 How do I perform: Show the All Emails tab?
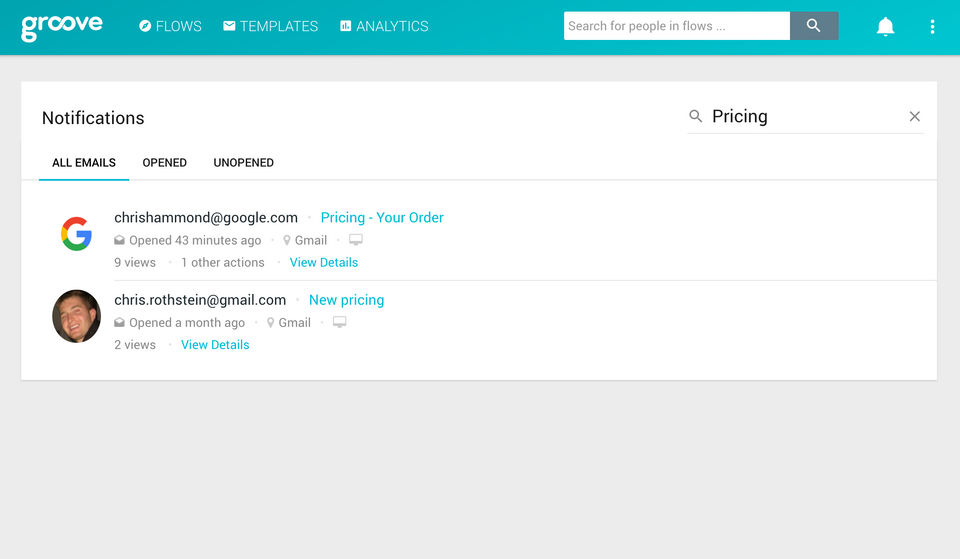pyautogui.click(x=84, y=162)
